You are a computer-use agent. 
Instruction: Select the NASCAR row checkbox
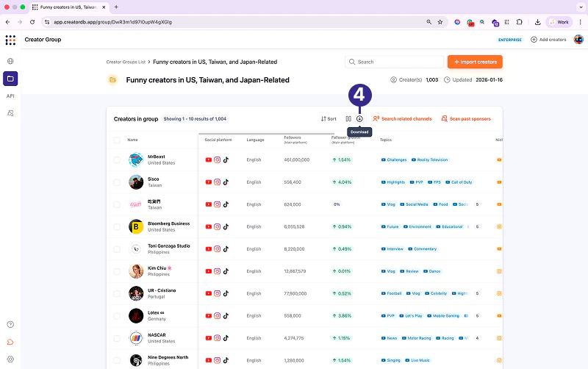click(x=117, y=338)
